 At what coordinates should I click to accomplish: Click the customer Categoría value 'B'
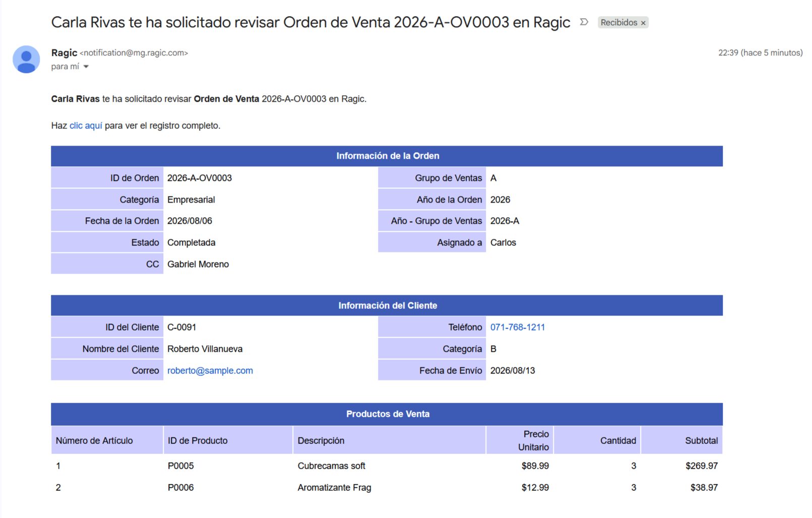pos(493,349)
